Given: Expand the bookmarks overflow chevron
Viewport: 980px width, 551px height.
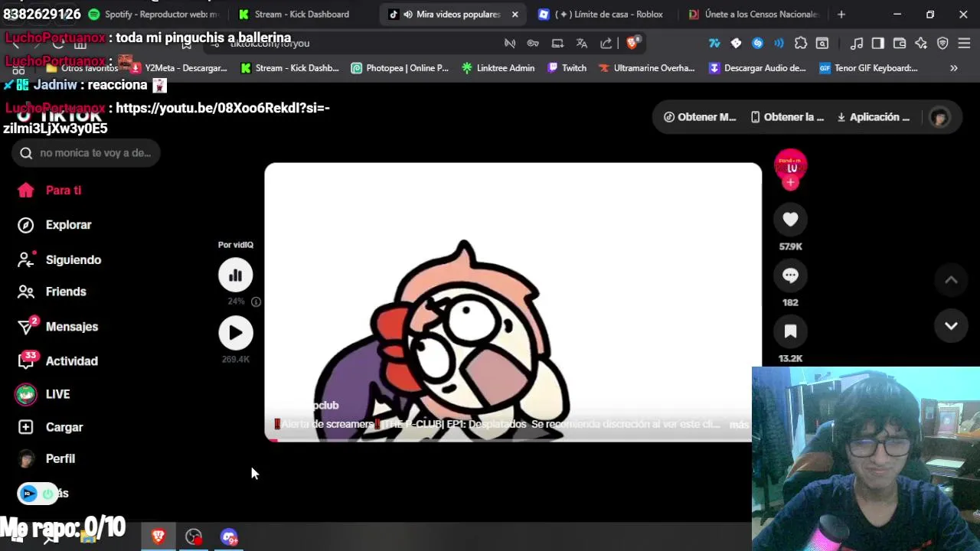Looking at the screenshot, I should [954, 68].
